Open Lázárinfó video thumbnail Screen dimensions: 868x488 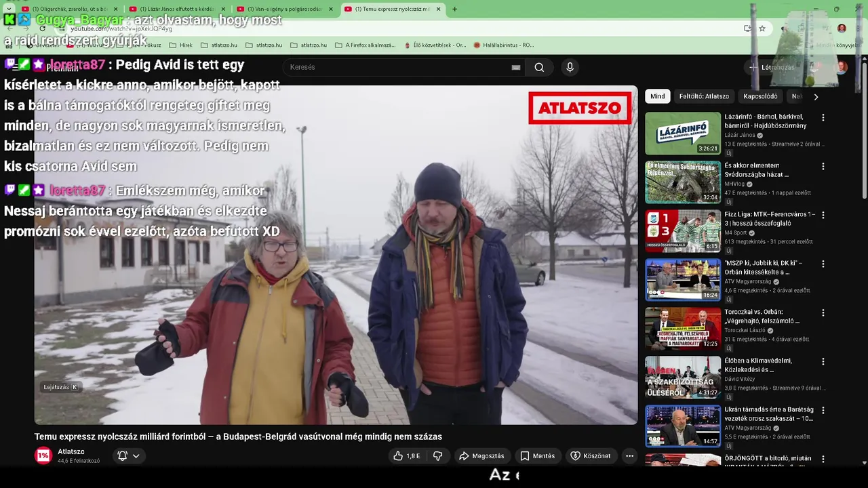[682, 134]
